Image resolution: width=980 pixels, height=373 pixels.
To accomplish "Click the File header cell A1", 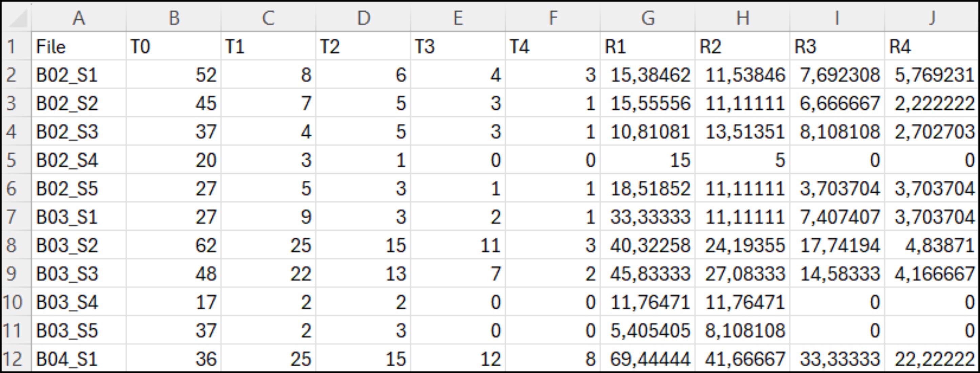I will [x=79, y=46].
